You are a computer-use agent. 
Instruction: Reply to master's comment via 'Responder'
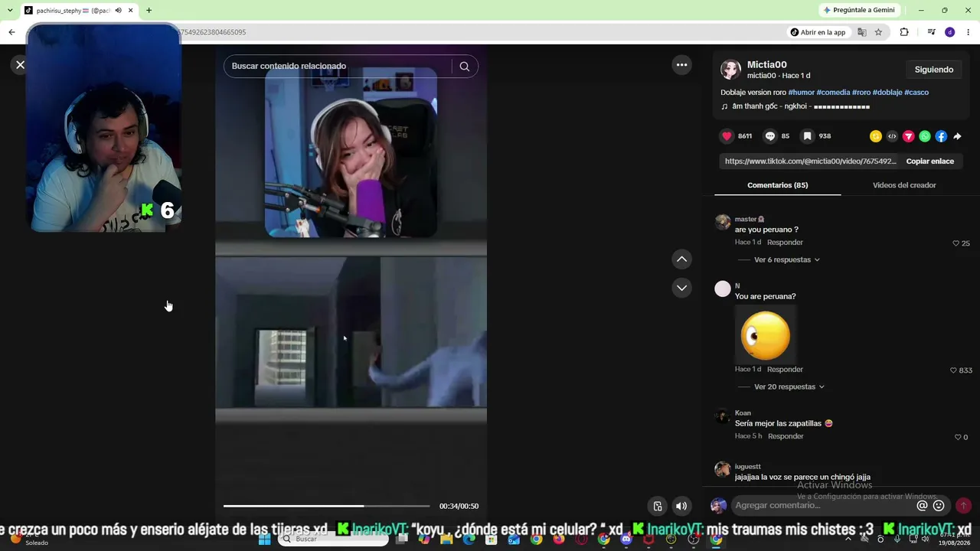pos(785,243)
